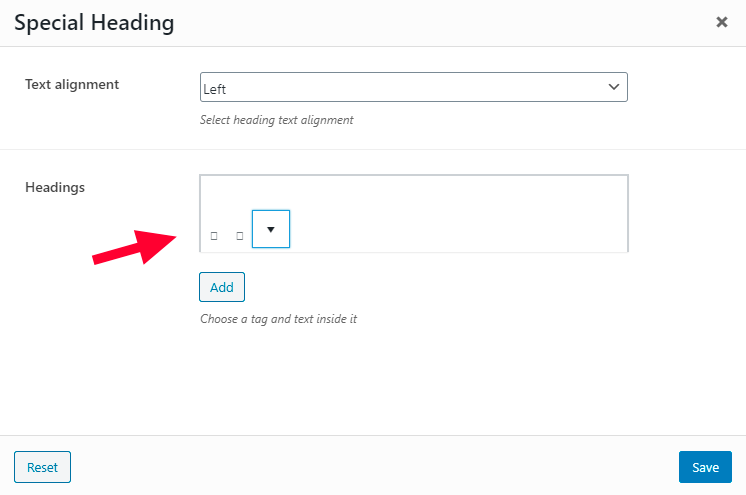Reset the Special Heading options
The width and height of the screenshot is (746, 495).
coord(42,467)
